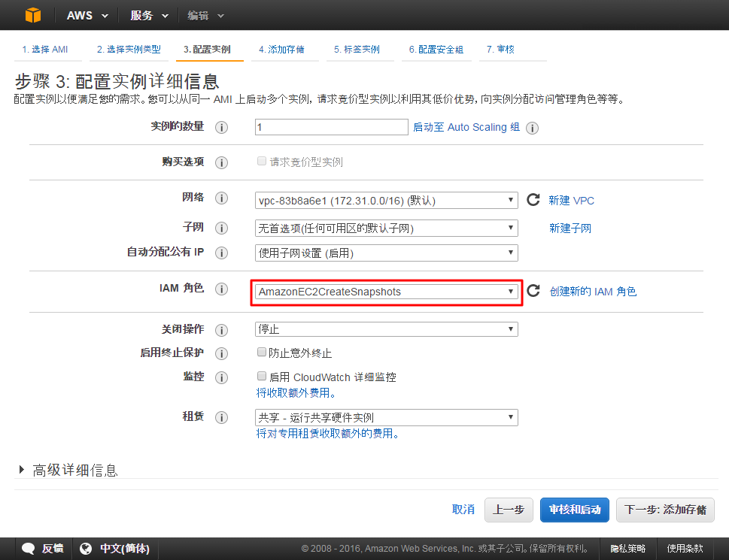Open 将收取额外费用 link

296,393
